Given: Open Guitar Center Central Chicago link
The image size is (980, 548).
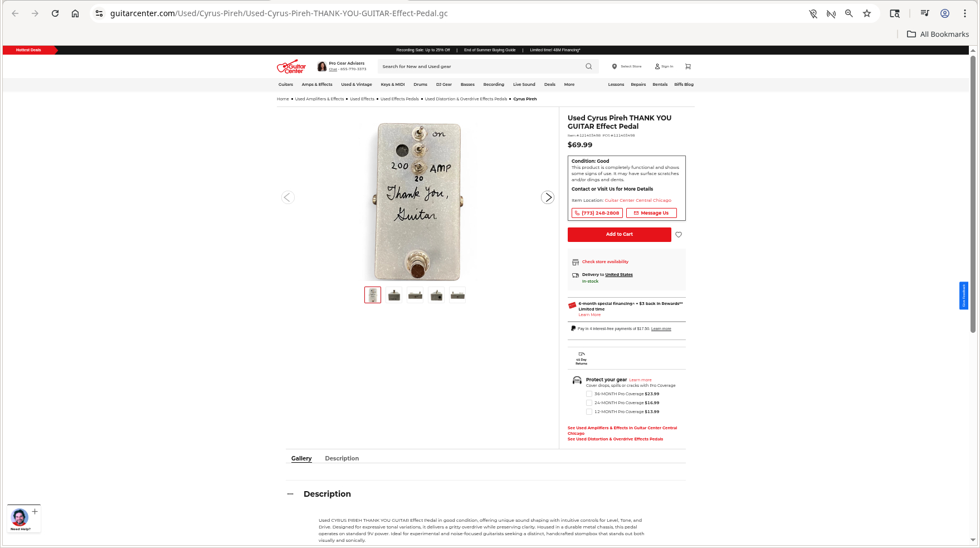Looking at the screenshot, I should point(638,200).
